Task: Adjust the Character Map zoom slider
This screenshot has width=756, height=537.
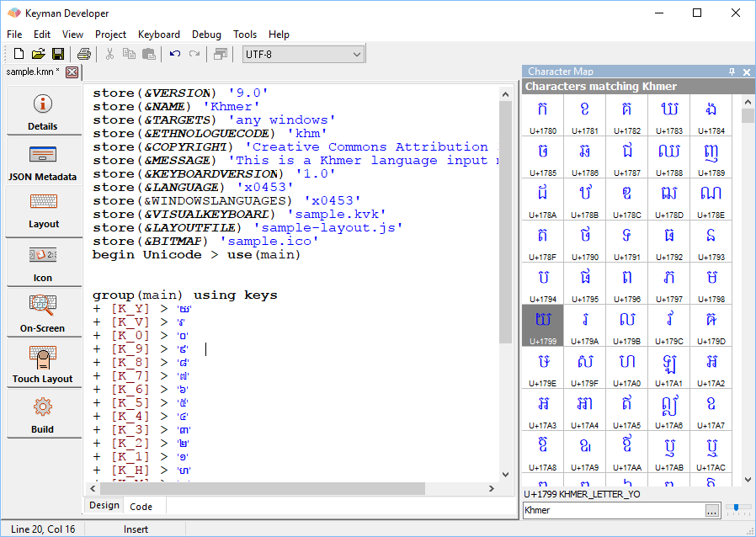Action: [738, 509]
